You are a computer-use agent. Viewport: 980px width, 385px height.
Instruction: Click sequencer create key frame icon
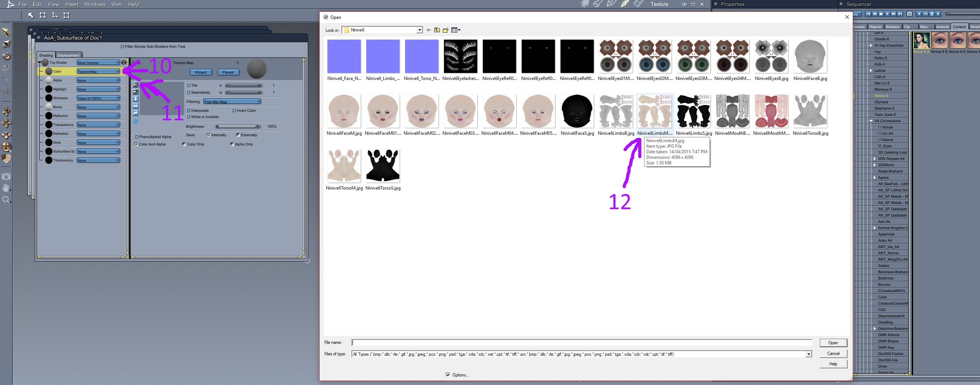coord(925,14)
